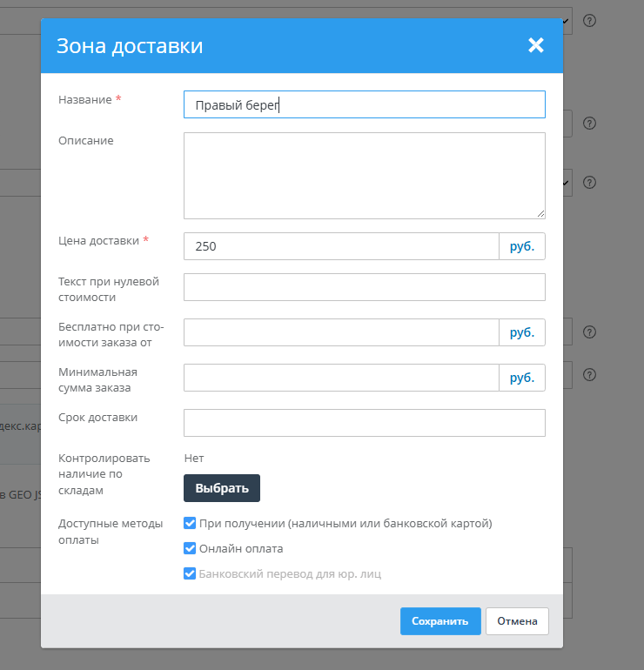Close the Зона доставки dialog with X
The image size is (644, 670).
tap(535, 45)
